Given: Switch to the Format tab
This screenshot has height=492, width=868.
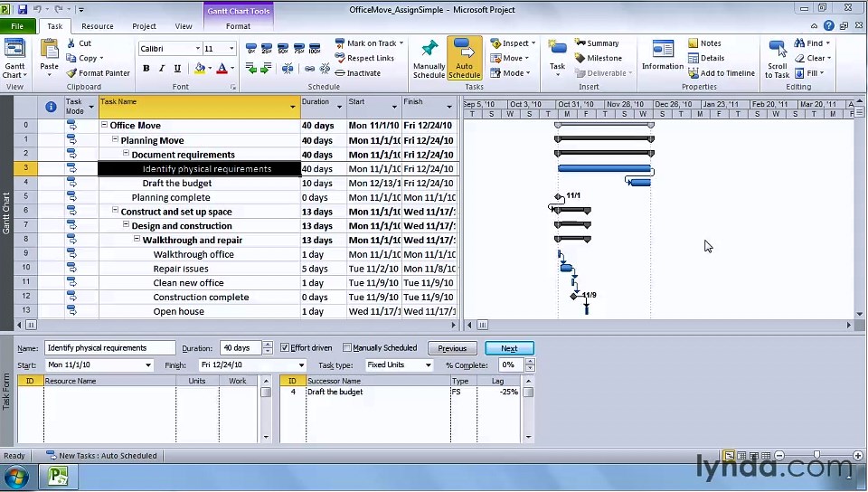Looking at the screenshot, I should tap(238, 26).
